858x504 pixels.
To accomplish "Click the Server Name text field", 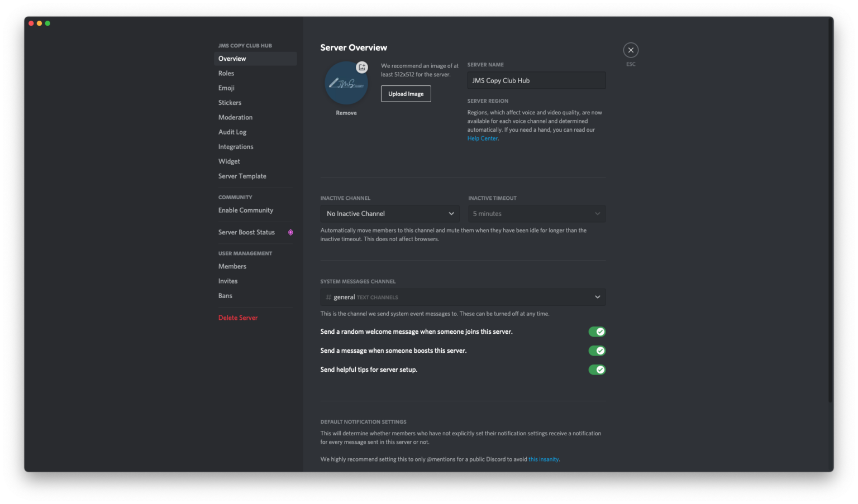I will point(536,80).
